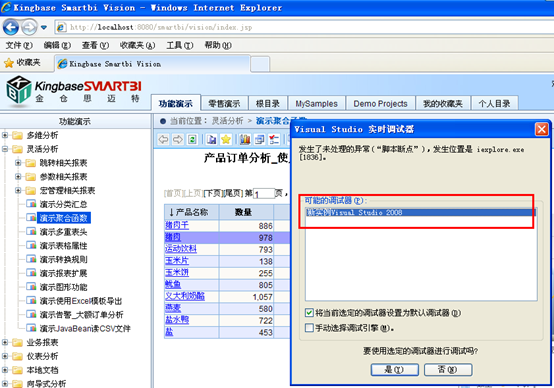Click the red checkmark list icon
This screenshot has width=554, height=388.
[274, 140]
